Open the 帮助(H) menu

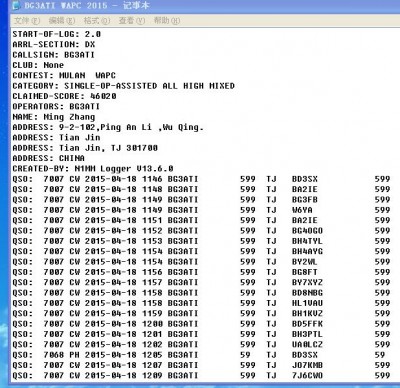[x=167, y=21]
